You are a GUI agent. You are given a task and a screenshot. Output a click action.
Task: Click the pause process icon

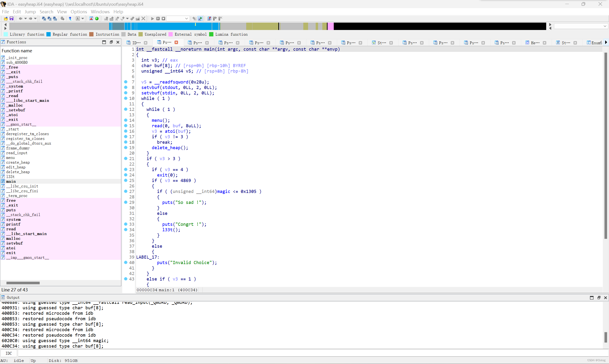point(158,19)
